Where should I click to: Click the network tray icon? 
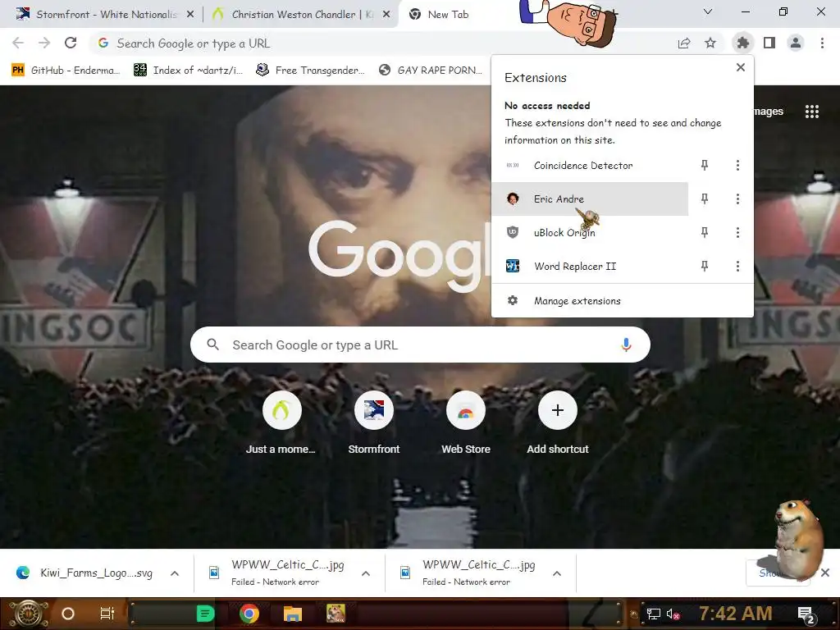tap(653, 614)
